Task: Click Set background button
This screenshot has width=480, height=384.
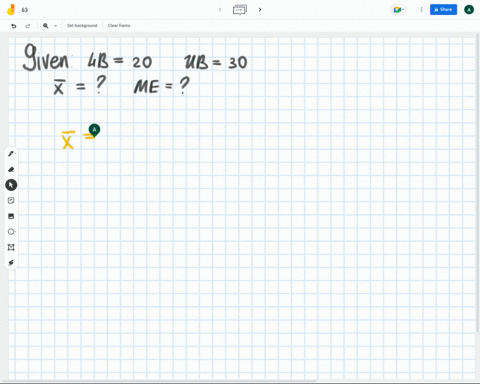Action: [x=82, y=26]
